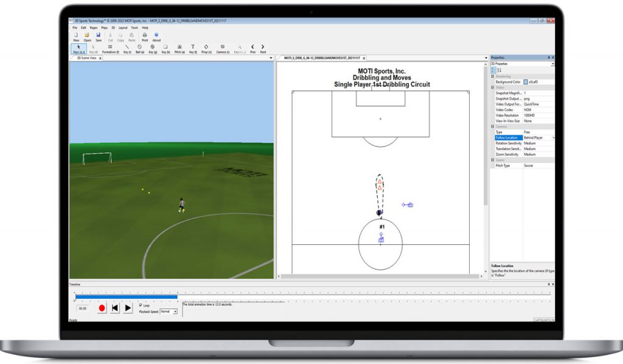Open the File menu
Image resolution: width=623 pixels, height=364 pixels.
[75, 28]
